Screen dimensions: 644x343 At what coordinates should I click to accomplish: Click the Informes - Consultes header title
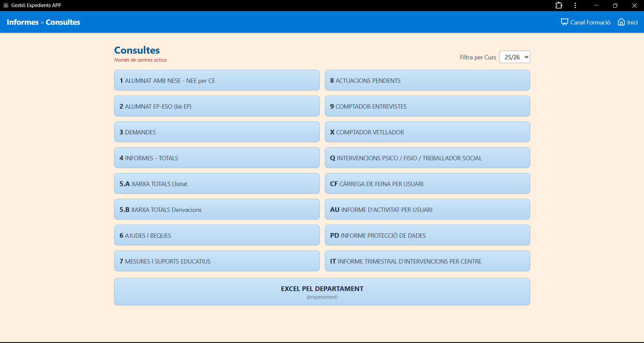click(x=43, y=22)
